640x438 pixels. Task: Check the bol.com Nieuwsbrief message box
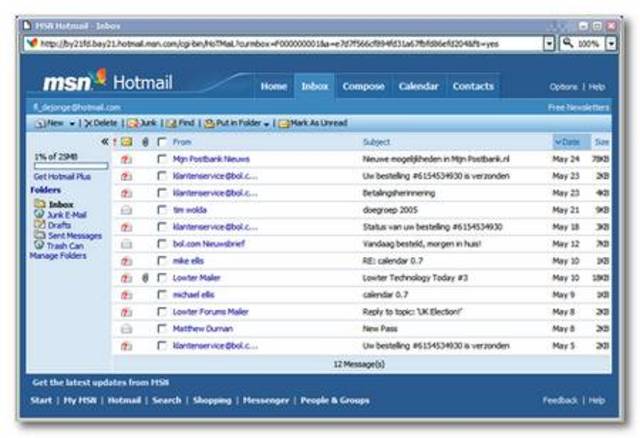tap(162, 244)
